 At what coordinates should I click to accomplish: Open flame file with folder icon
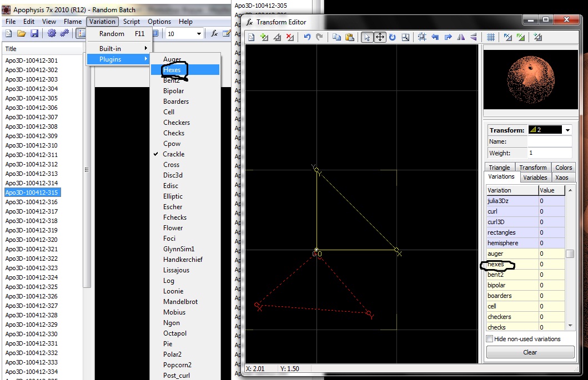click(x=21, y=34)
